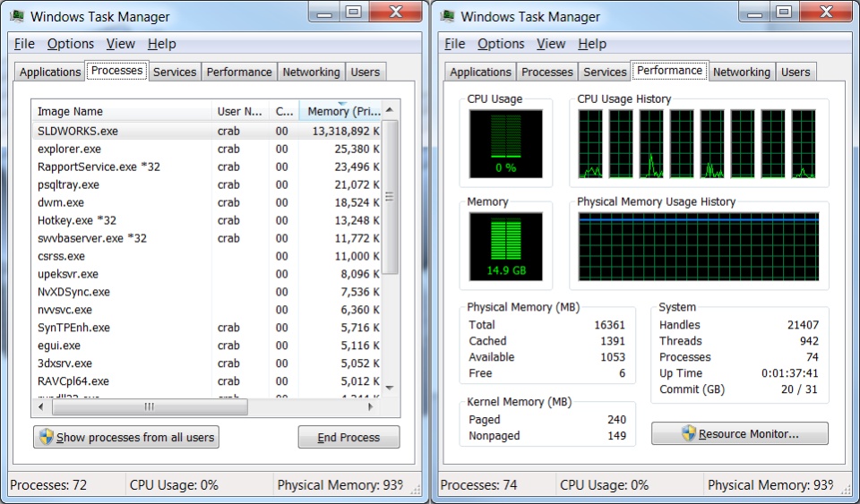The image size is (860, 504).
Task: Select NvXDSync.exe process
Action: 206,292
